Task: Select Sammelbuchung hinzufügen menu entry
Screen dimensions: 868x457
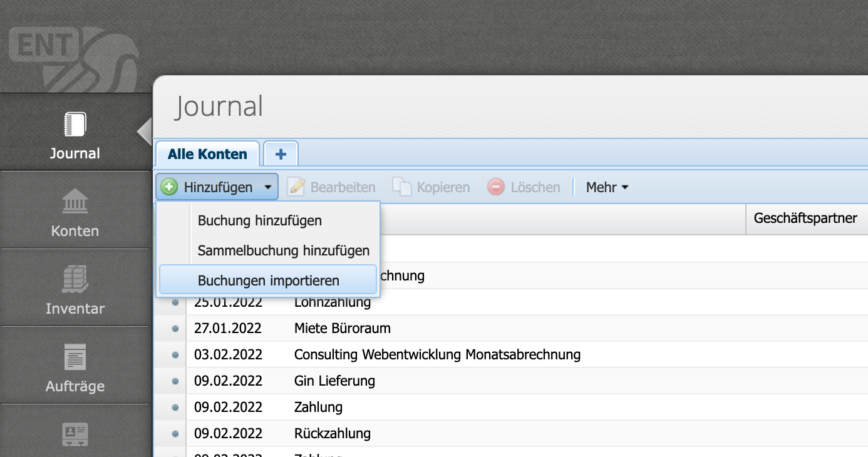Action: (284, 250)
